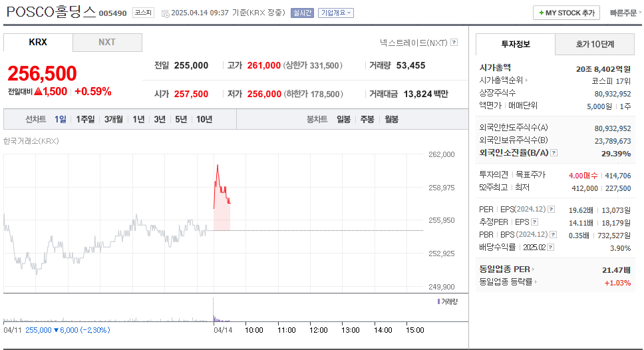This screenshot has height=350, width=644.
Task: Show the 일봉 candlestick chart
Action: (344, 120)
